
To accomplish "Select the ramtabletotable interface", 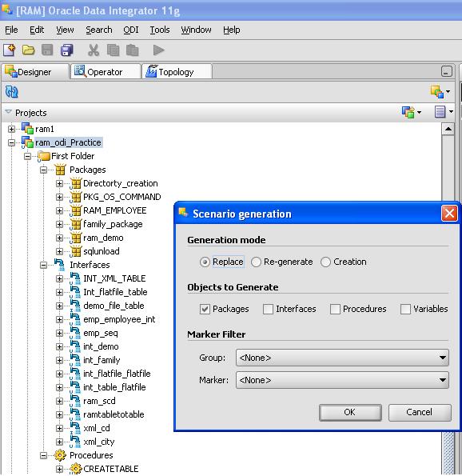I will tap(114, 414).
